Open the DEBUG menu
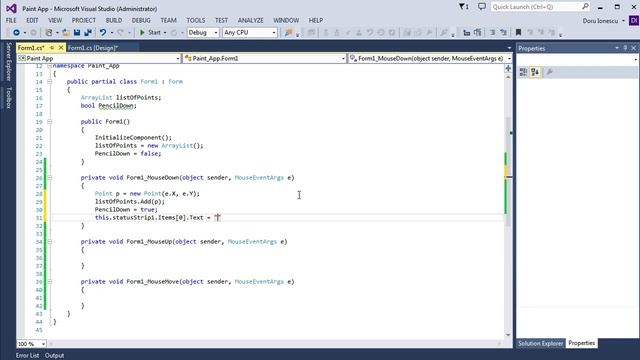The width and height of the screenshot is (640, 360). 141,20
